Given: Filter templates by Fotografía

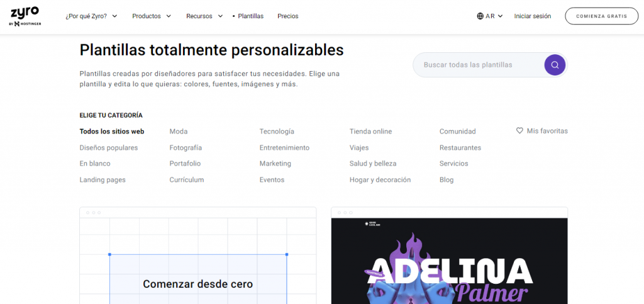Looking at the screenshot, I should point(186,147).
